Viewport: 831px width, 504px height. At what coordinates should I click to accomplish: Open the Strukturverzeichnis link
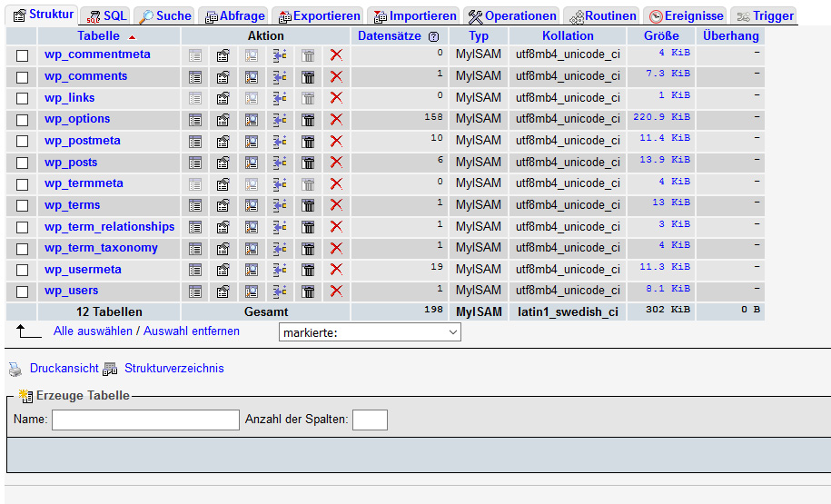pyautogui.click(x=174, y=369)
